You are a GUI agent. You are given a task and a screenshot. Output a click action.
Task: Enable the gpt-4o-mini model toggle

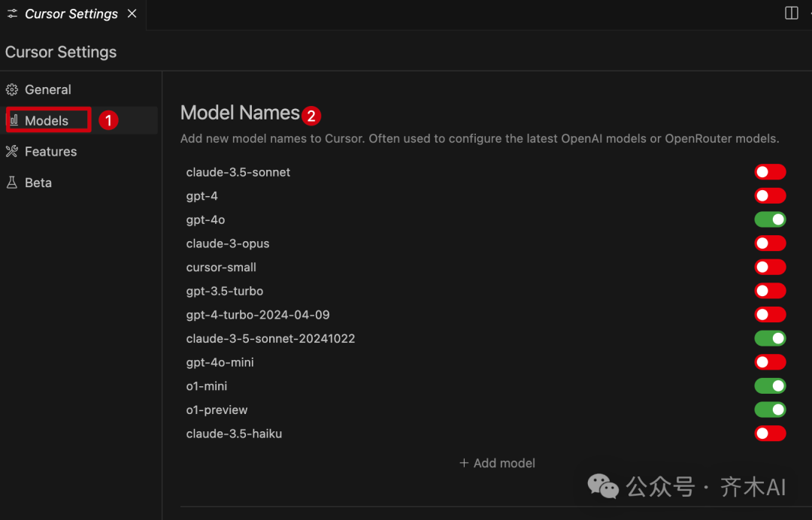[x=770, y=362]
